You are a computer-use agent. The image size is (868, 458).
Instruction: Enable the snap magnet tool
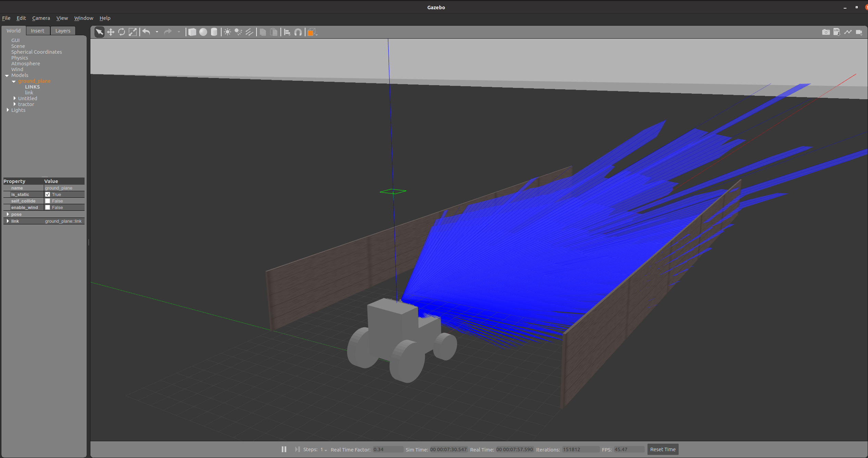pyautogui.click(x=298, y=32)
